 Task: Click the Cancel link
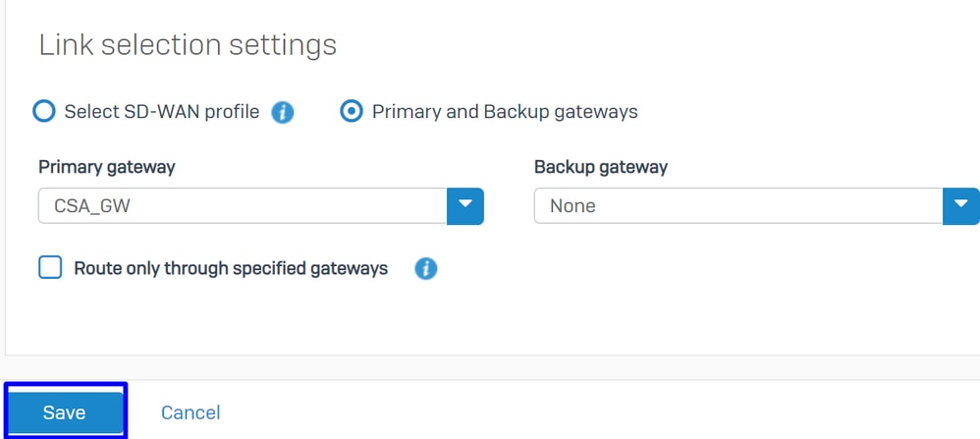tap(191, 412)
